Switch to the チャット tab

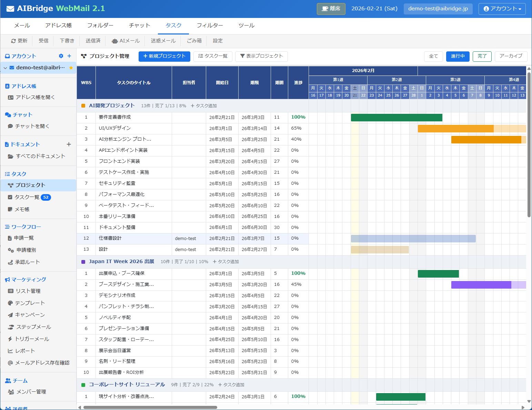click(139, 25)
